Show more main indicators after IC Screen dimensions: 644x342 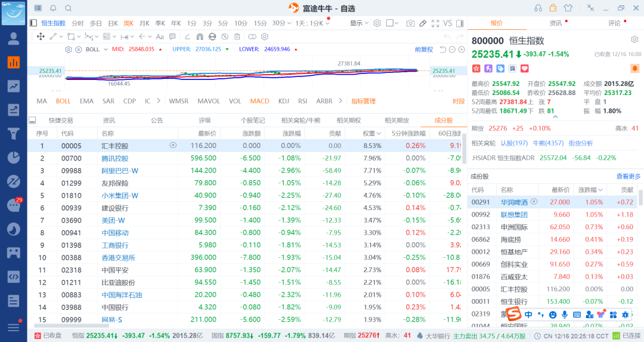pos(159,101)
